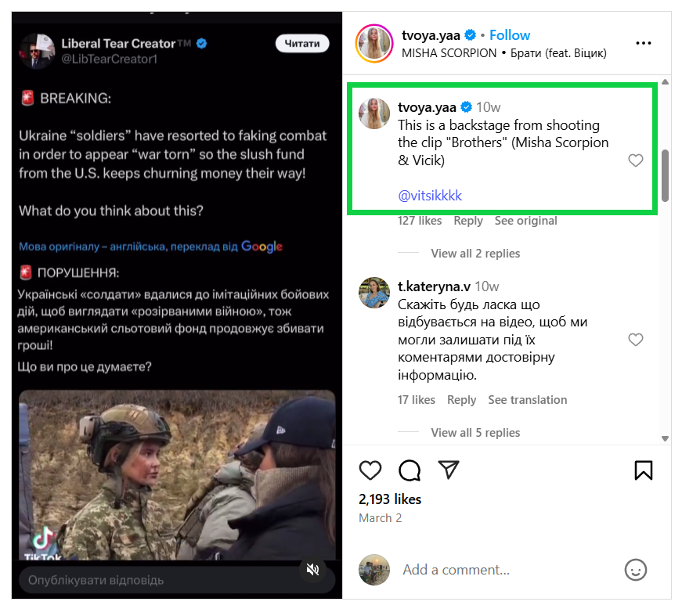Screen dimensions: 682x616
Task: Click the Add a comment field
Action: [x=501, y=570]
